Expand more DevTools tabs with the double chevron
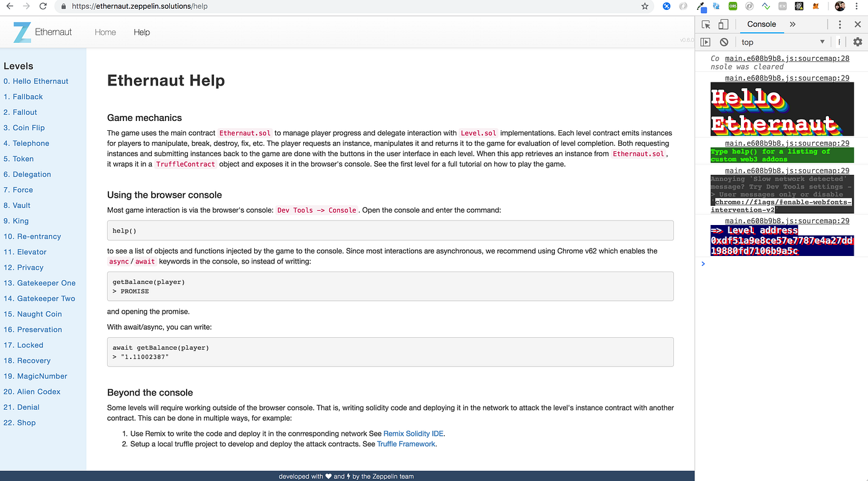Viewport: 868px width, 481px height. click(x=792, y=24)
